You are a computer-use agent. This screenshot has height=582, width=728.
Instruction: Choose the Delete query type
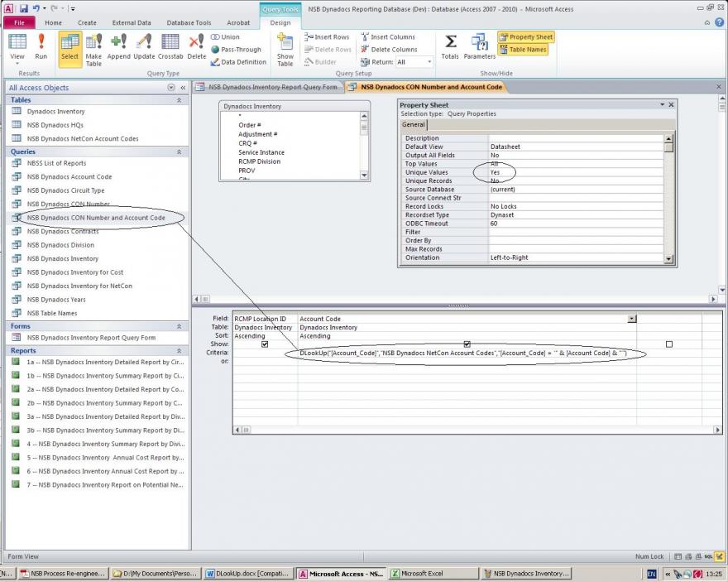(196, 47)
